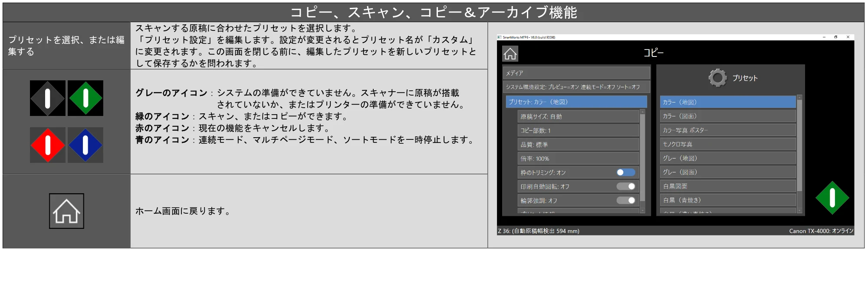Toggle the 輪郭強調 switch
The height and width of the screenshot is (294, 868).
point(626,200)
